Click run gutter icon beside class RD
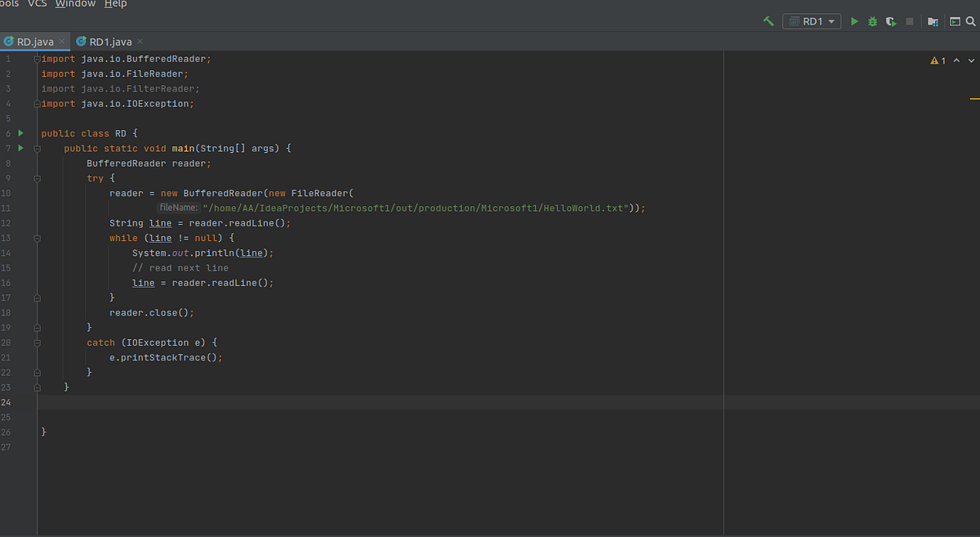980x537 pixels. pyautogui.click(x=20, y=132)
